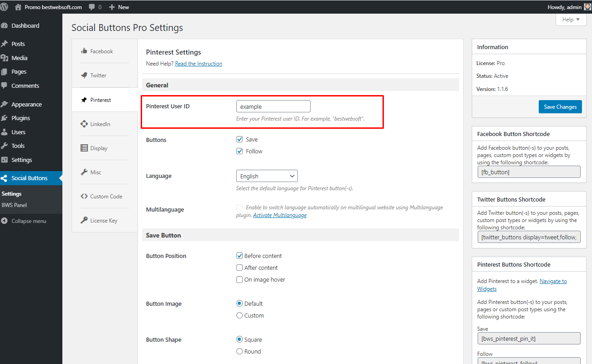Select Square button shape
This screenshot has height=364, width=592.
point(240,339)
